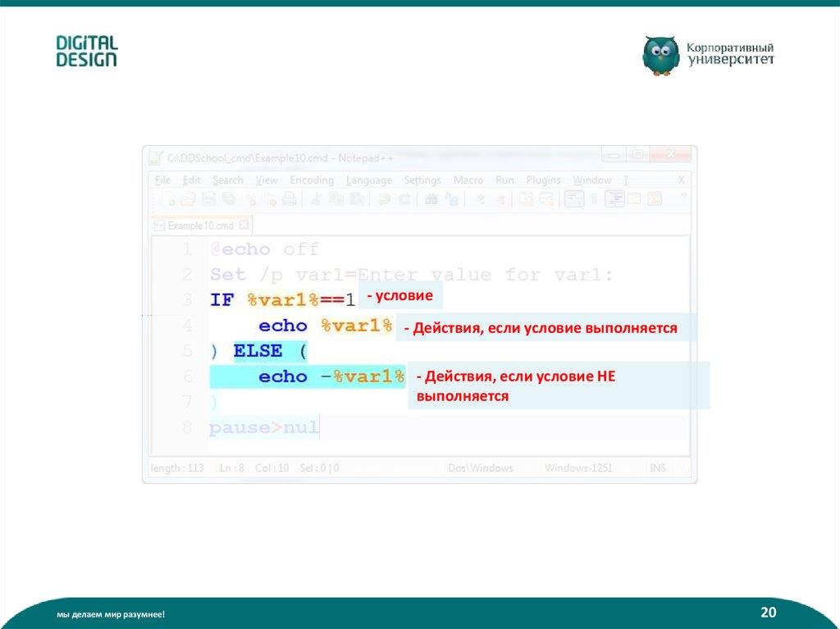Open the Macro menu
840x629 pixels.
[x=468, y=180]
